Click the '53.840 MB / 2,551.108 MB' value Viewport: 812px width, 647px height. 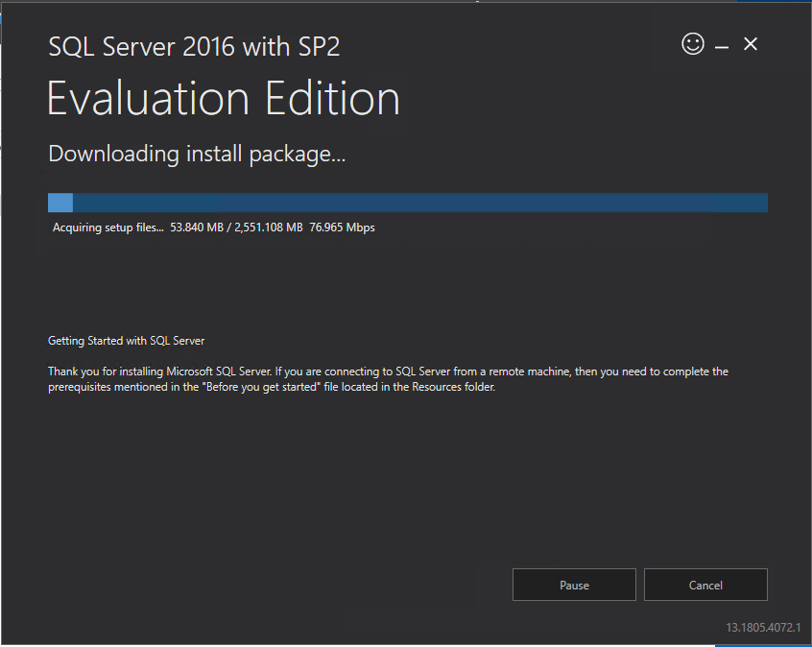coord(236,228)
